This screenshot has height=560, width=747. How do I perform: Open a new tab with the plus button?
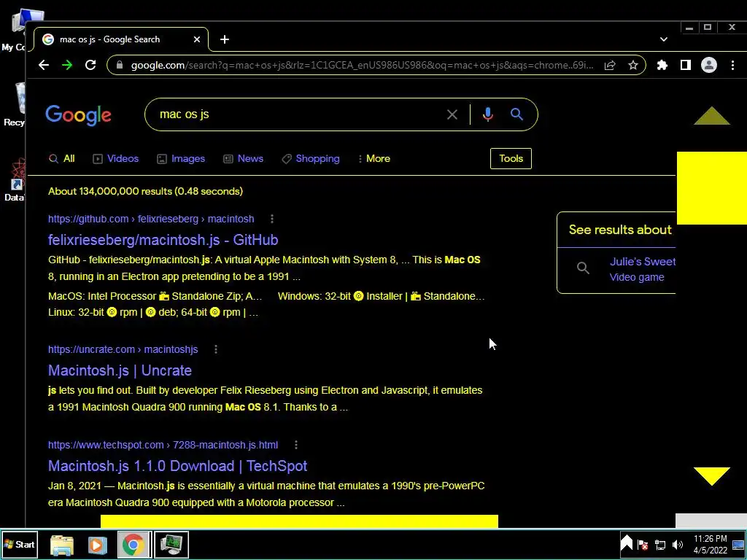point(225,39)
